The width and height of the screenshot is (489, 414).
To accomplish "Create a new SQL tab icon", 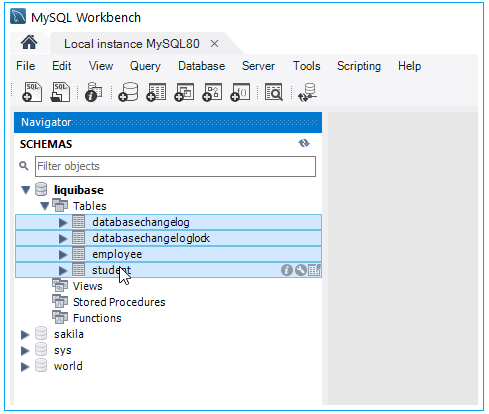I will pos(32,92).
